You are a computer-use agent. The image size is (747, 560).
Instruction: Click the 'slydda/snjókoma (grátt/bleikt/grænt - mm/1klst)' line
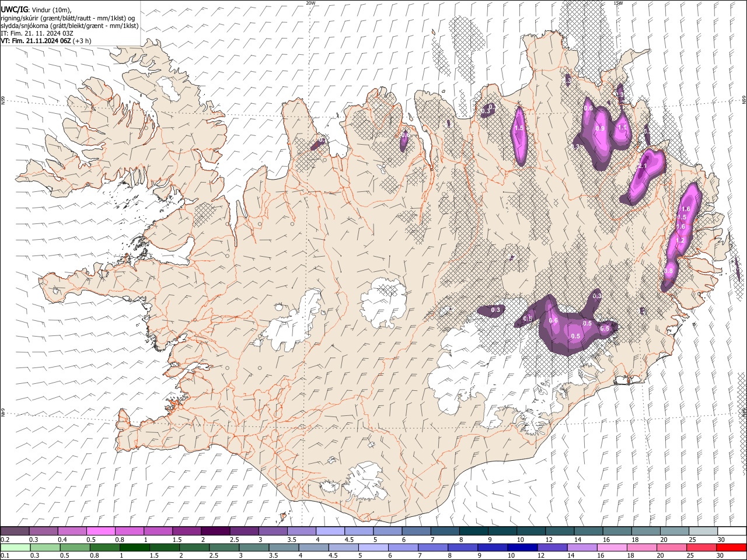coord(69,26)
